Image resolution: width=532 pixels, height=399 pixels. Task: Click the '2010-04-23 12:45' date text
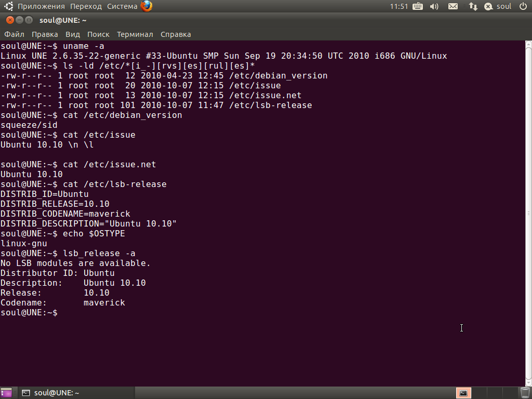tap(182, 76)
